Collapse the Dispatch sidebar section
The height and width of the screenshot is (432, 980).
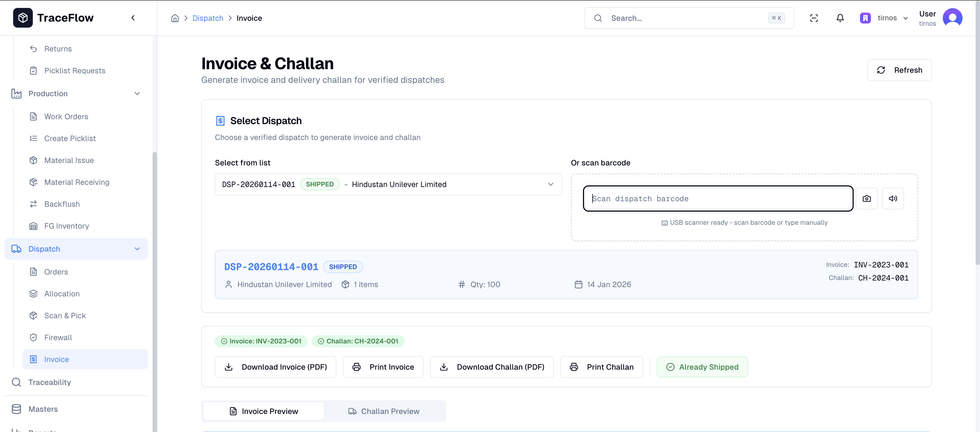[x=137, y=249]
